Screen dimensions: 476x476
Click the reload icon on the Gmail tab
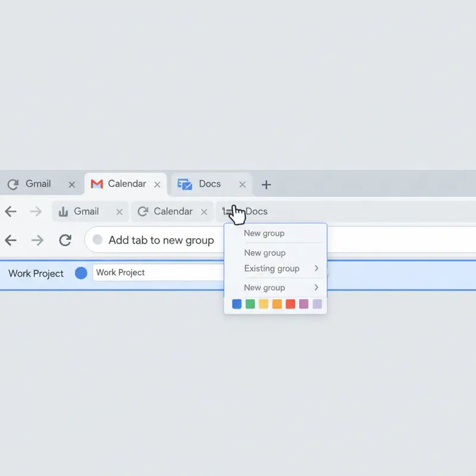pos(12,184)
